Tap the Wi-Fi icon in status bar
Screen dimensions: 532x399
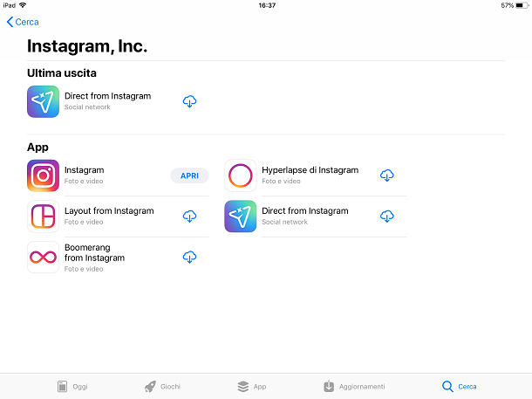tap(23, 5)
